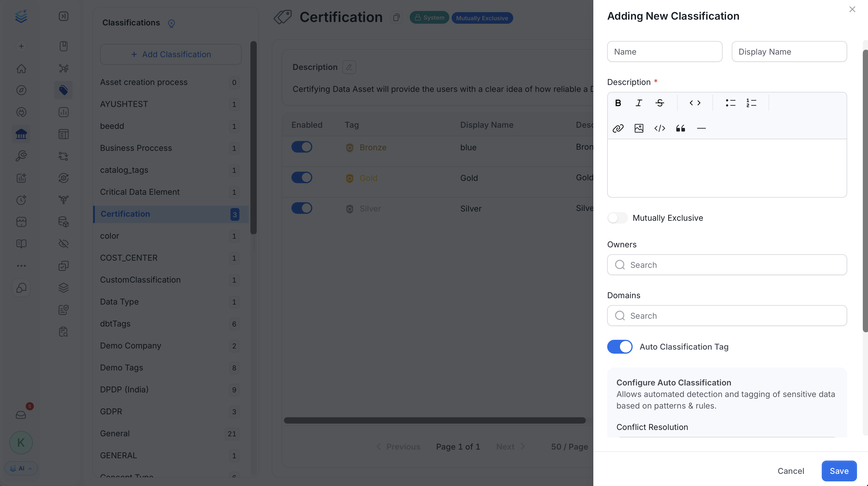
Task: Select the Certification classification in list
Action: [x=171, y=214]
